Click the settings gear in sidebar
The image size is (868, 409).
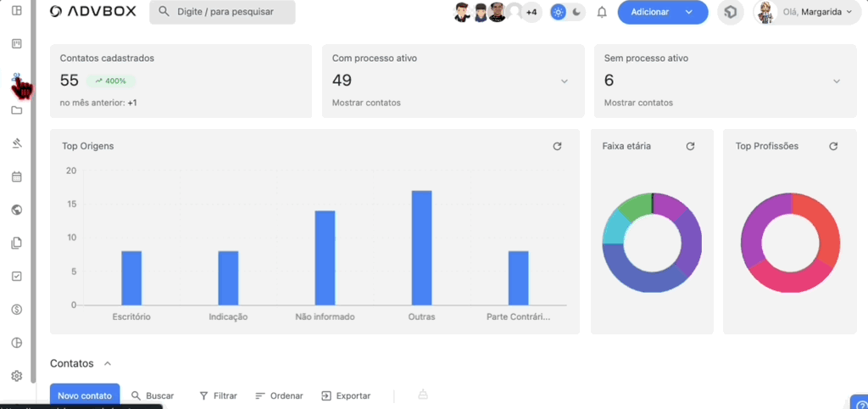tap(16, 376)
